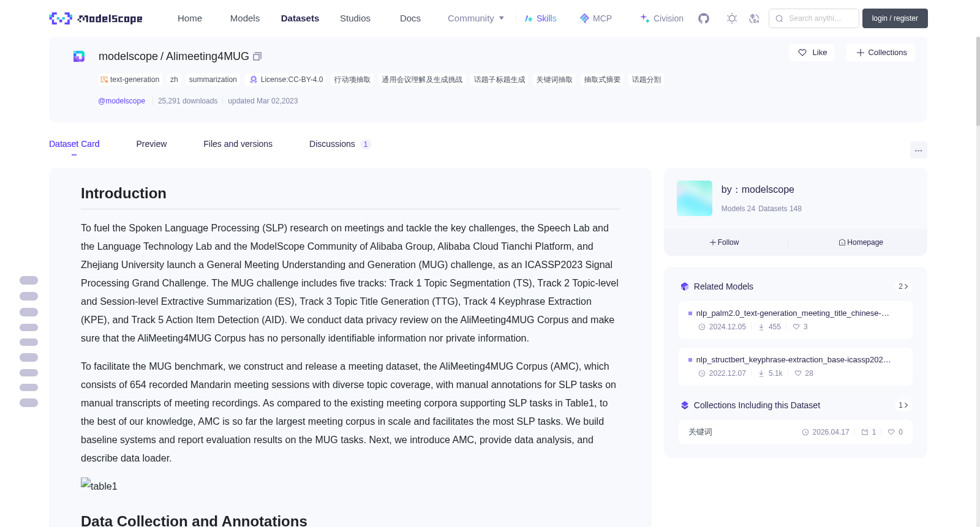Click the 455 downloads icon on the first model
Viewport: 980px width, 527px height.
tap(761, 327)
